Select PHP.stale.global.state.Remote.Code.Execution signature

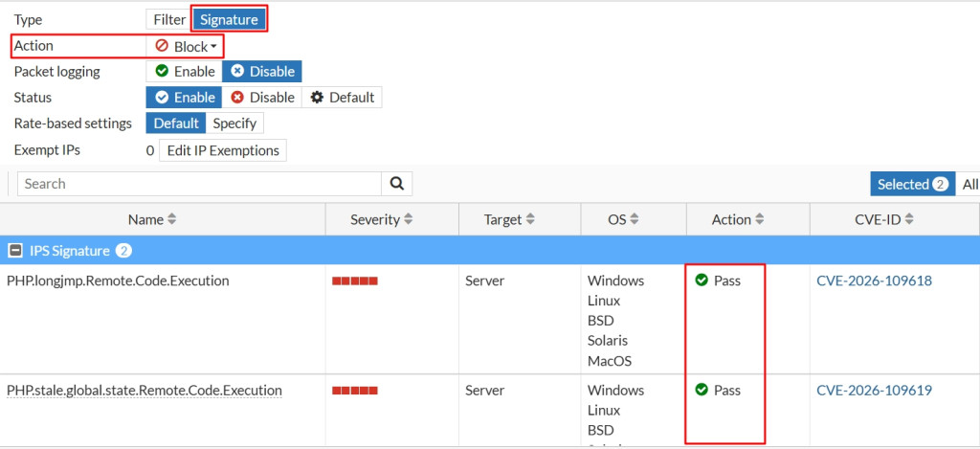144,391
